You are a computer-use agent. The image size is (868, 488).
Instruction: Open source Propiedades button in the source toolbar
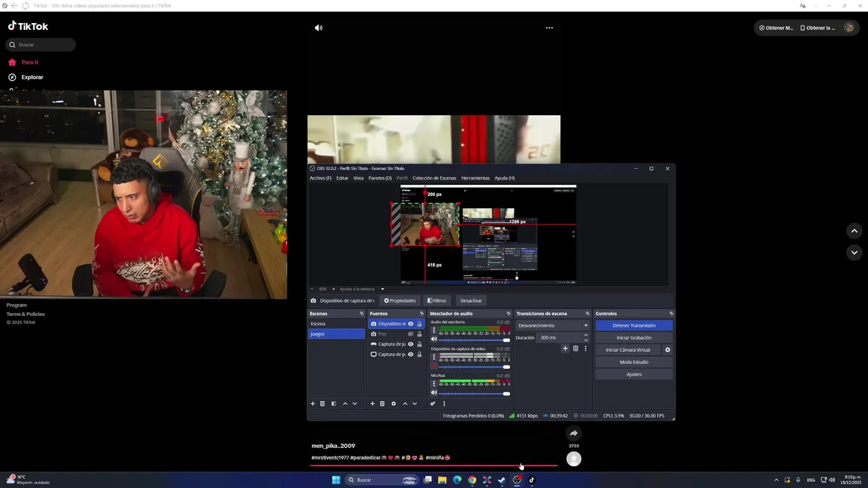[x=400, y=300]
